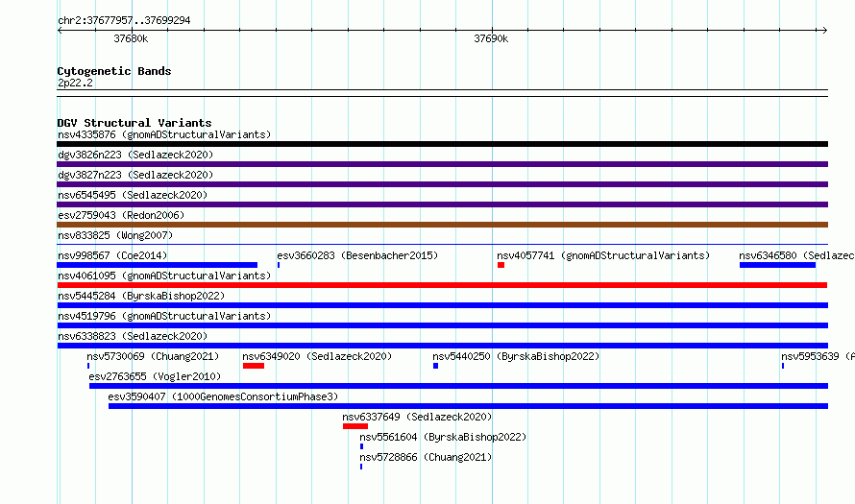This screenshot has width=855, height=504.
Task: Click the 37680k ruler tick
Action: (x=131, y=38)
